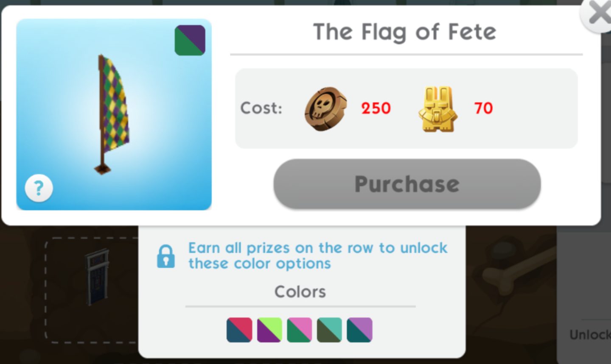Open the question mark help icon
Viewport: 611px width, 364px height.
[x=39, y=188]
